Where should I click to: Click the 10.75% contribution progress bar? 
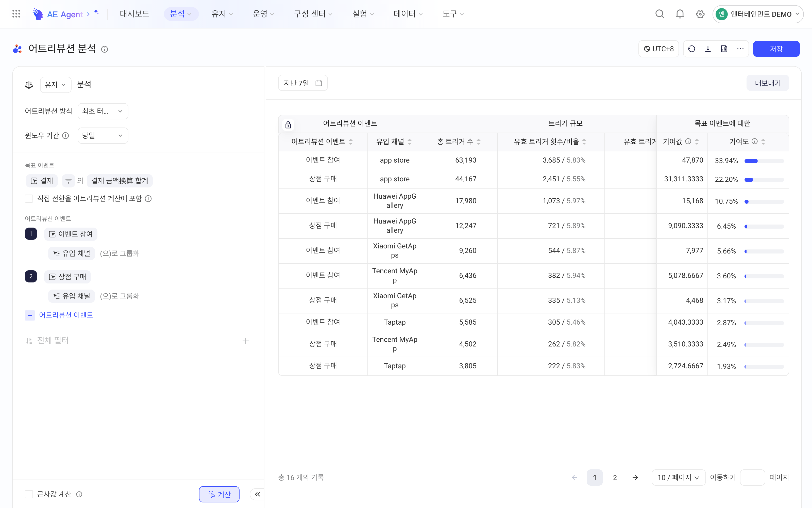[764, 202]
